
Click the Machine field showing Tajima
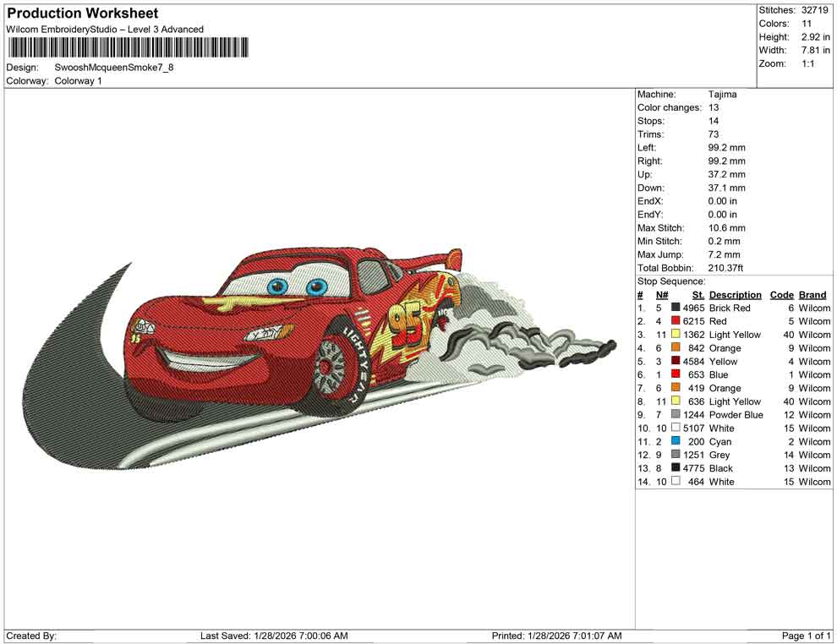723,94
